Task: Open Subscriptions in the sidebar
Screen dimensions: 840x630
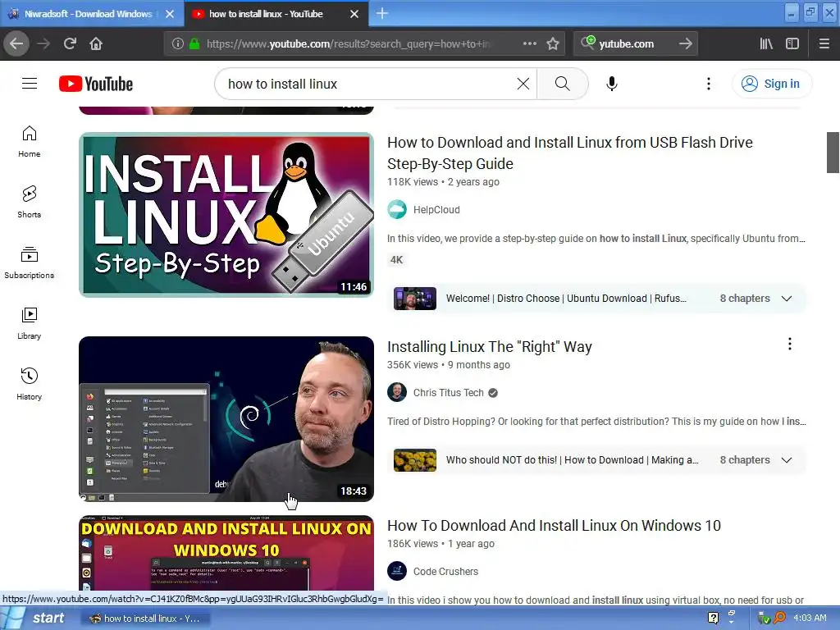Action: tap(30, 263)
